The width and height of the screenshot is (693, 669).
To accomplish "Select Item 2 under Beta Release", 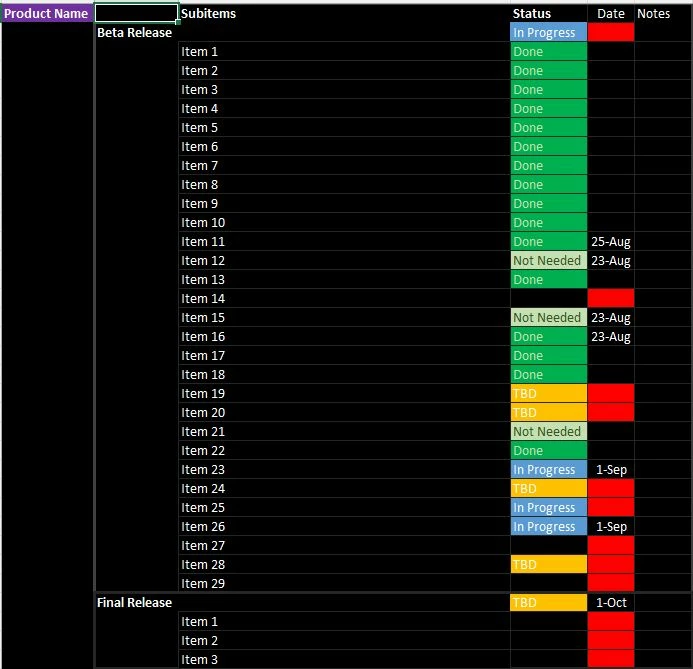I will (344, 71).
